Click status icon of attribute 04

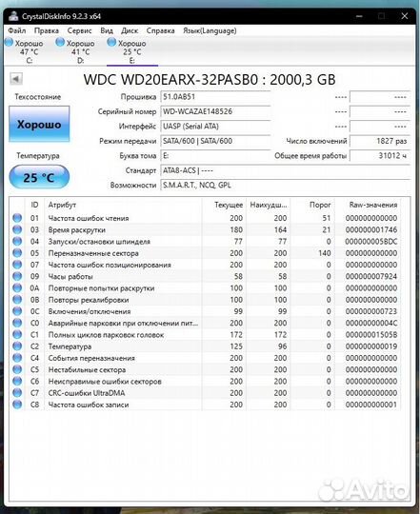[x=17, y=241]
